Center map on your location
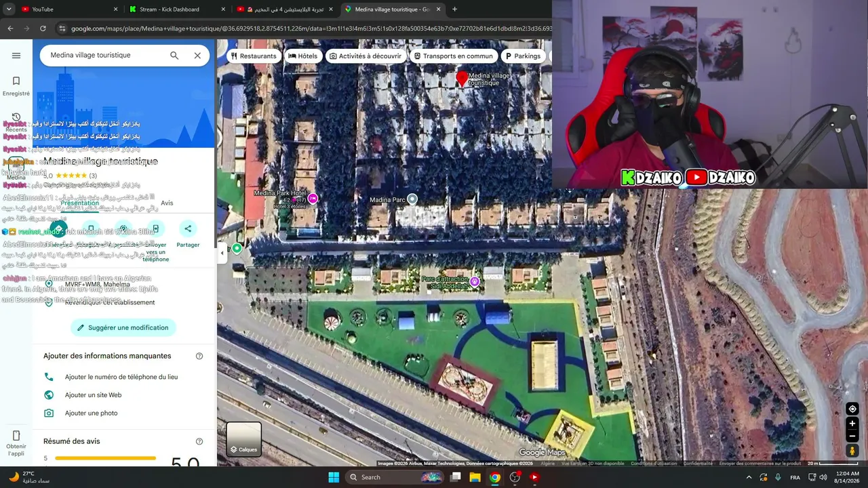868x488 pixels. [852, 409]
